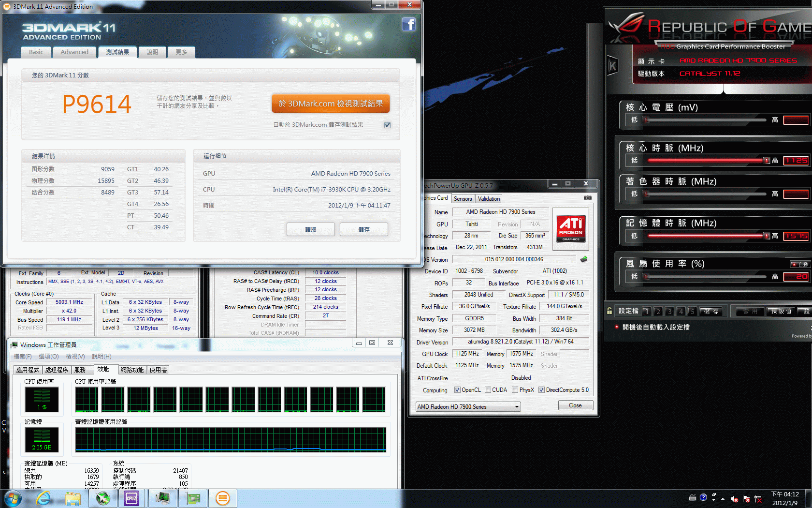
Task: Toggle the PhysX checkbox in GPU-Z
Action: (515, 390)
